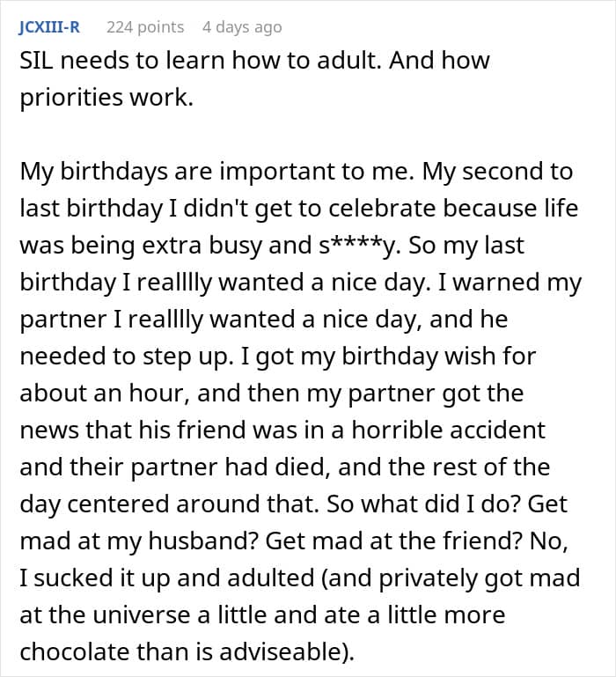Image resolution: width=616 pixels, height=677 pixels.
Task: Click the words priorities work
Action: point(106,98)
